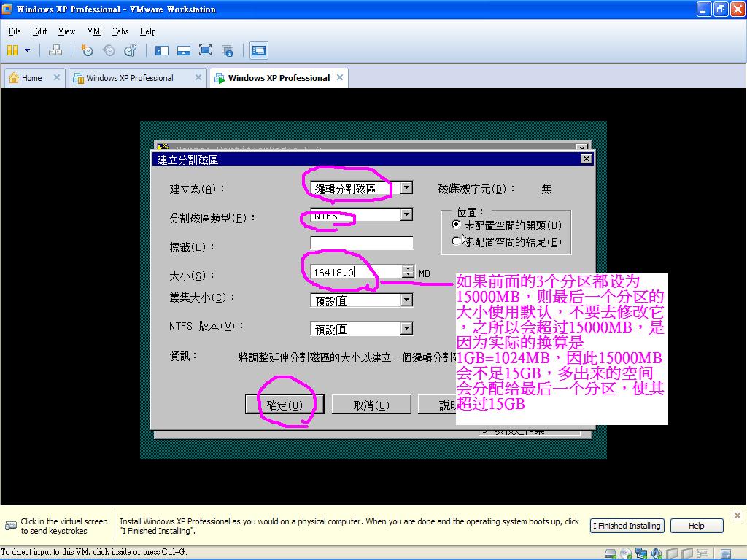The height and width of the screenshot is (560, 747).
Task: Click the 磁碟機字元 value 無
Action: pyautogui.click(x=546, y=189)
